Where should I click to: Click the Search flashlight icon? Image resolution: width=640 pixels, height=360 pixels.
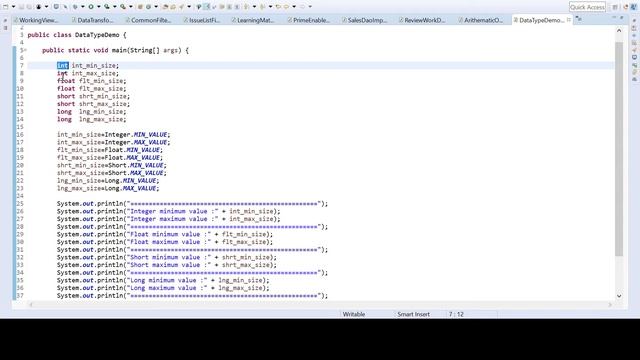181,7
